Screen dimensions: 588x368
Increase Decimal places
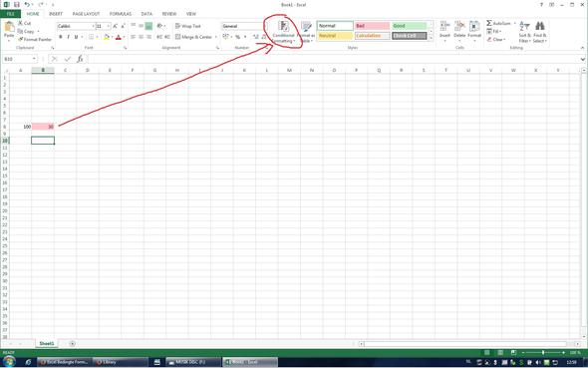click(x=256, y=37)
